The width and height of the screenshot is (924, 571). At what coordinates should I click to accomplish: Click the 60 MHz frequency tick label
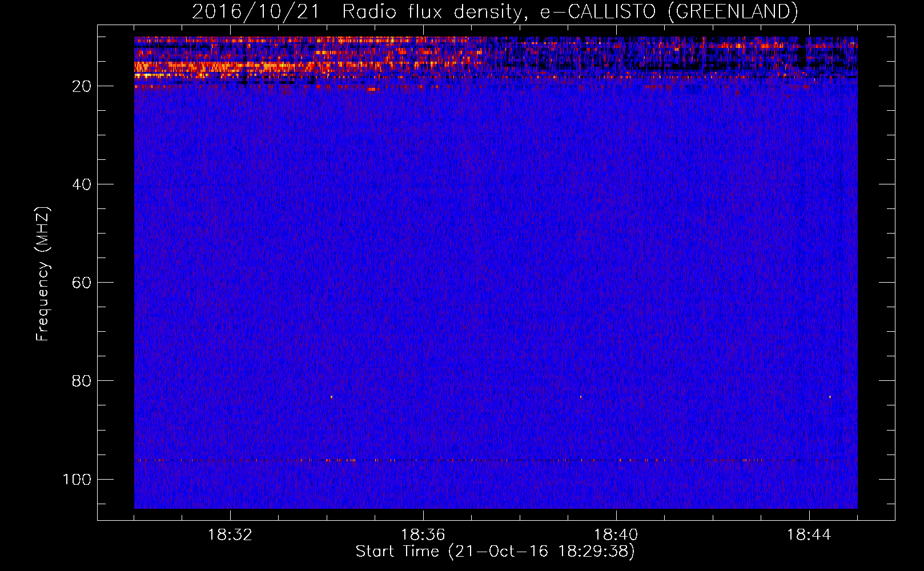click(82, 283)
